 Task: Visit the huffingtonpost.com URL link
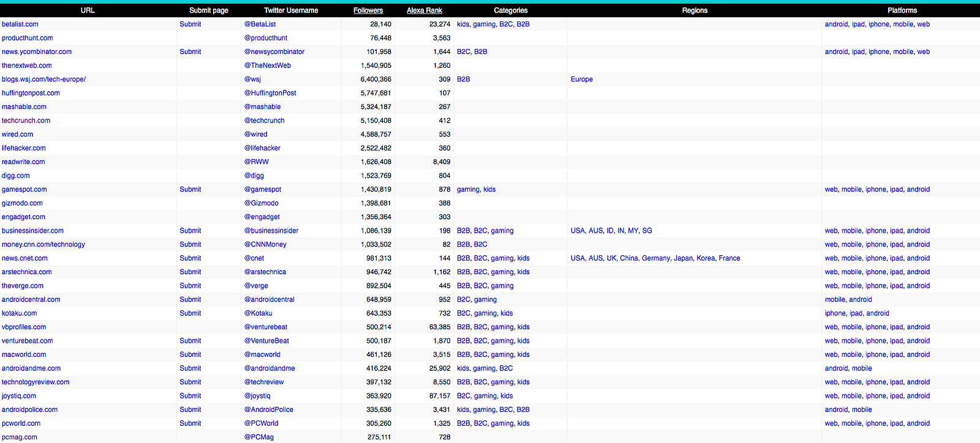coord(31,93)
